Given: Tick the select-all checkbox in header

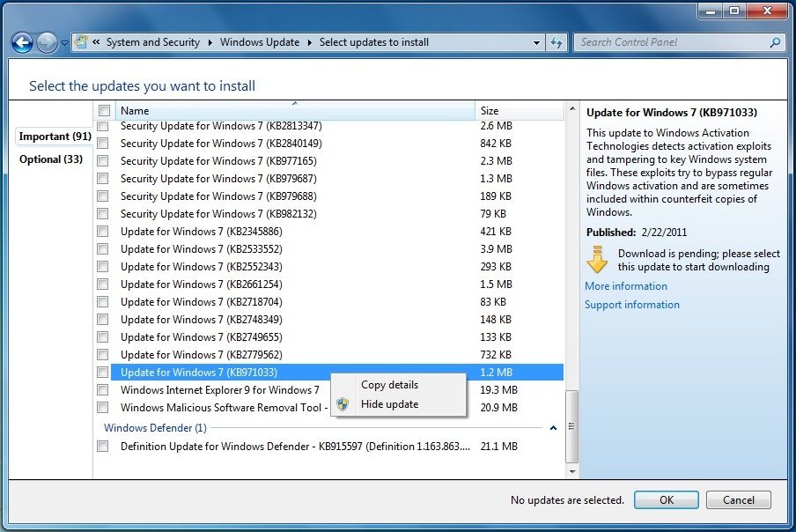Looking at the screenshot, I should [104, 111].
